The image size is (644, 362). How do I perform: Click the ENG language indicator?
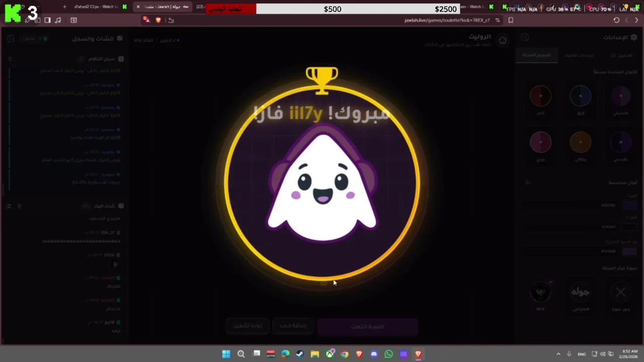click(582, 354)
